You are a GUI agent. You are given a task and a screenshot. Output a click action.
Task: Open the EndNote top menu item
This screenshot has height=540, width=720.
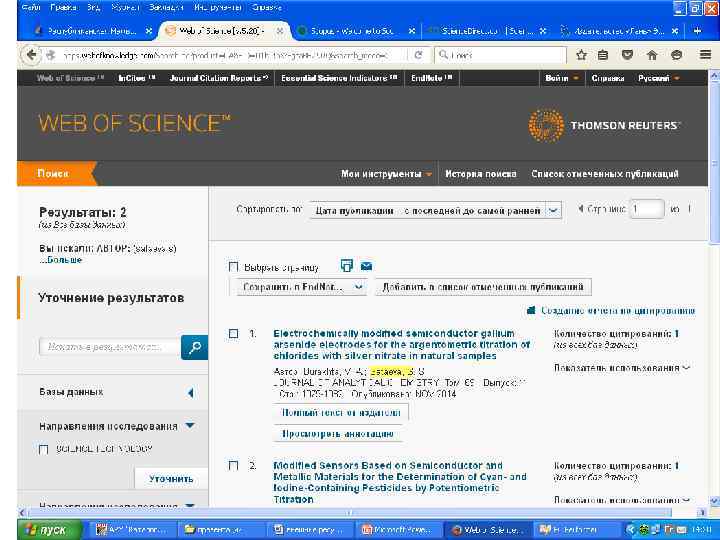point(431,79)
